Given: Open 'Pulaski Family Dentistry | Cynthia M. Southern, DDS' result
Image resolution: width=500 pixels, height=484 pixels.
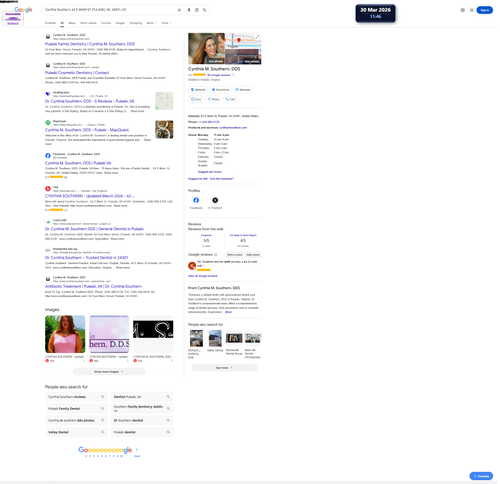Looking at the screenshot, I should [90, 44].
